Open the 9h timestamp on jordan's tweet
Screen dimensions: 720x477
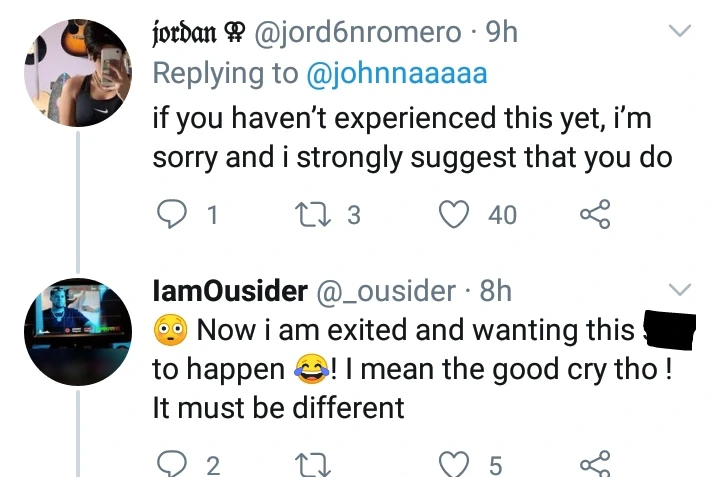(x=501, y=32)
